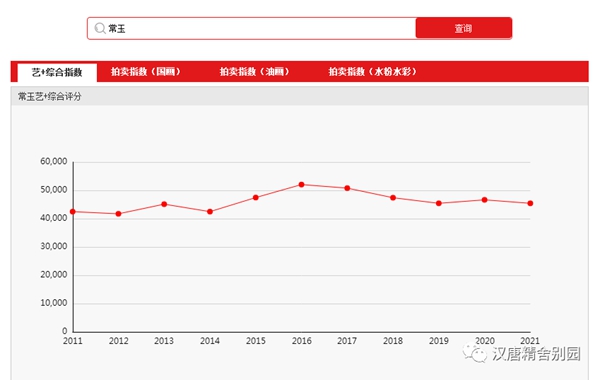Image resolution: width=600 pixels, height=380 pixels.
Task: Click the search field containing 常玉
Action: click(x=252, y=28)
